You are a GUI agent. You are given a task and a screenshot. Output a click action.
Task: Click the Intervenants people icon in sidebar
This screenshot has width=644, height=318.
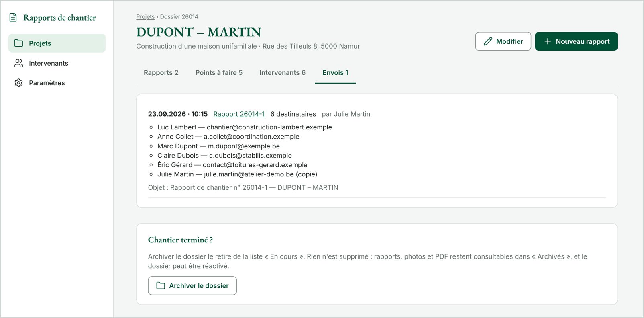point(18,63)
